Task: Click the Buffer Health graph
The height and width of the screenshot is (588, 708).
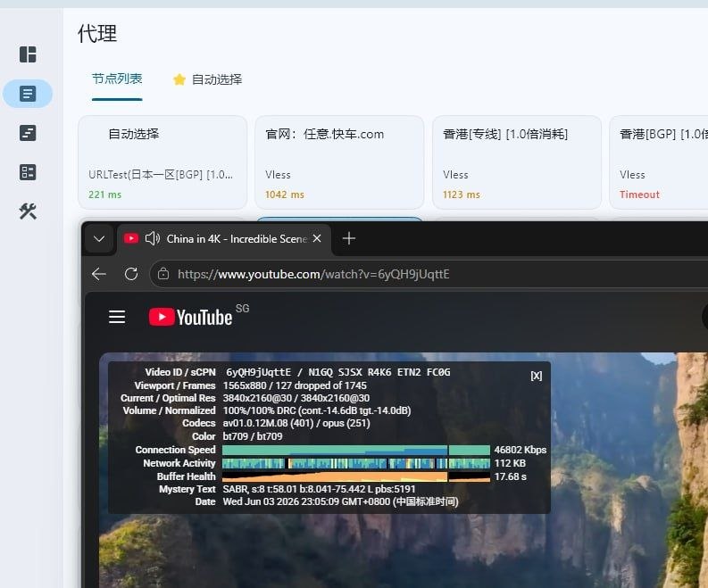Action: click(x=356, y=476)
